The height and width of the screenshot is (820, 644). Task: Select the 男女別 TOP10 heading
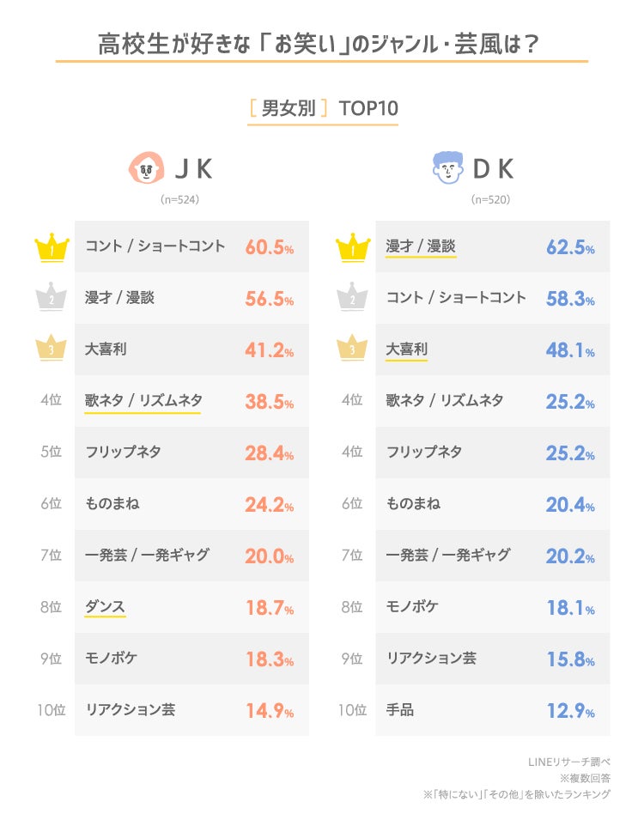(x=323, y=109)
